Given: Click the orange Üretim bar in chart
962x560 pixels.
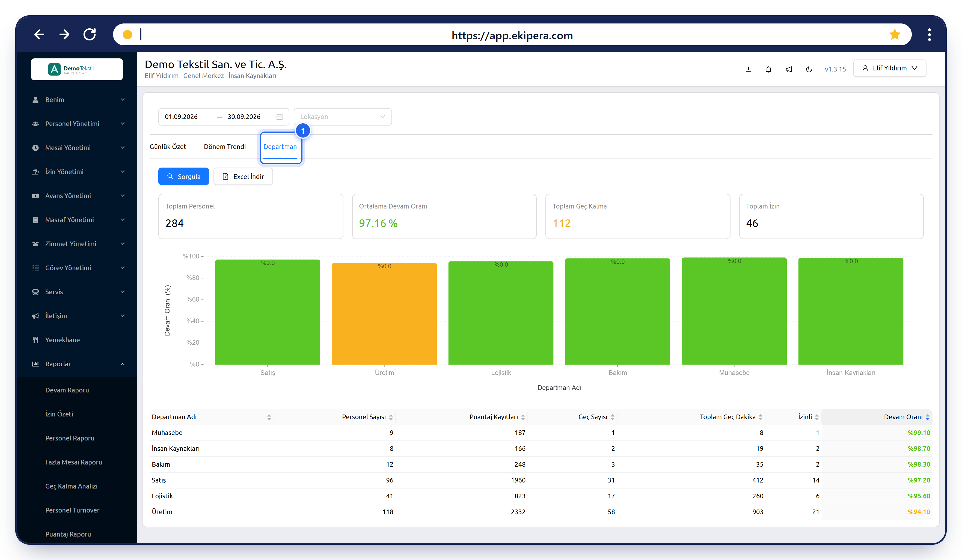Looking at the screenshot, I should 384,313.
